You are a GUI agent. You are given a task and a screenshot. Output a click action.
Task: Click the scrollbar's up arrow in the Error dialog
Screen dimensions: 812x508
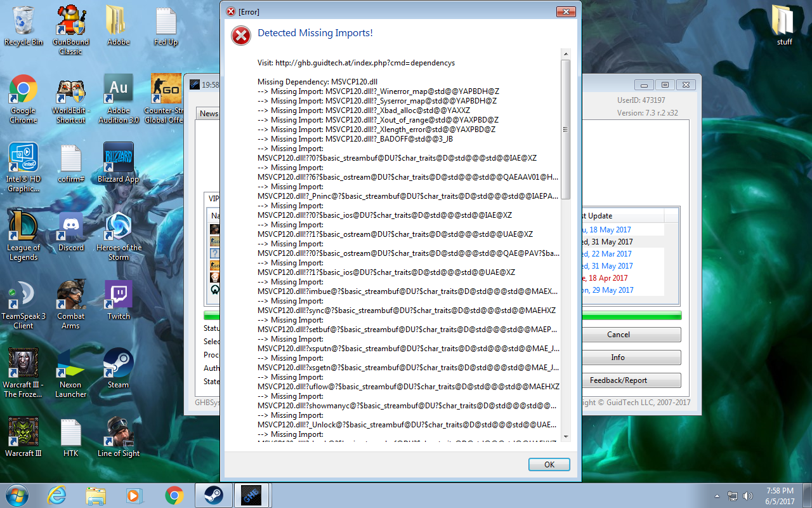[565, 55]
